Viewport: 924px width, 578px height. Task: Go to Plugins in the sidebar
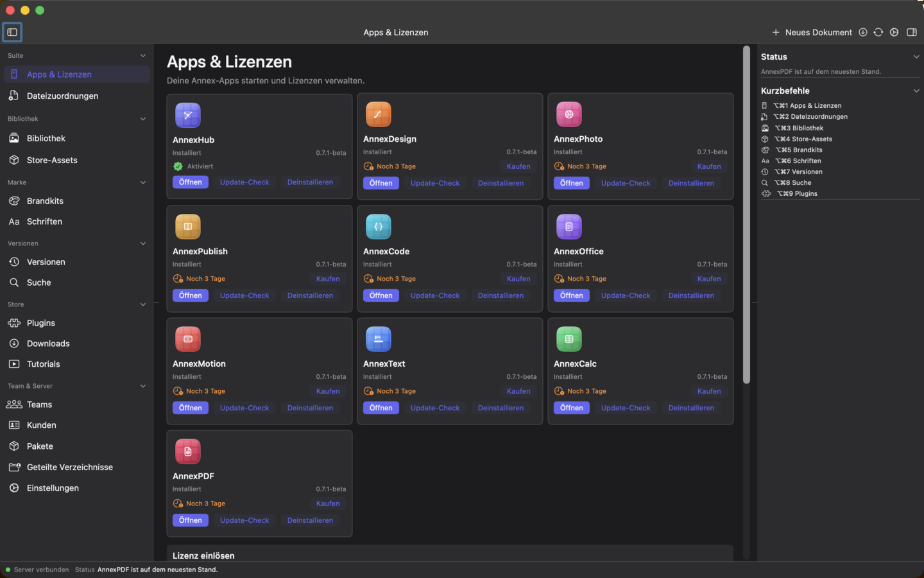coord(77,323)
